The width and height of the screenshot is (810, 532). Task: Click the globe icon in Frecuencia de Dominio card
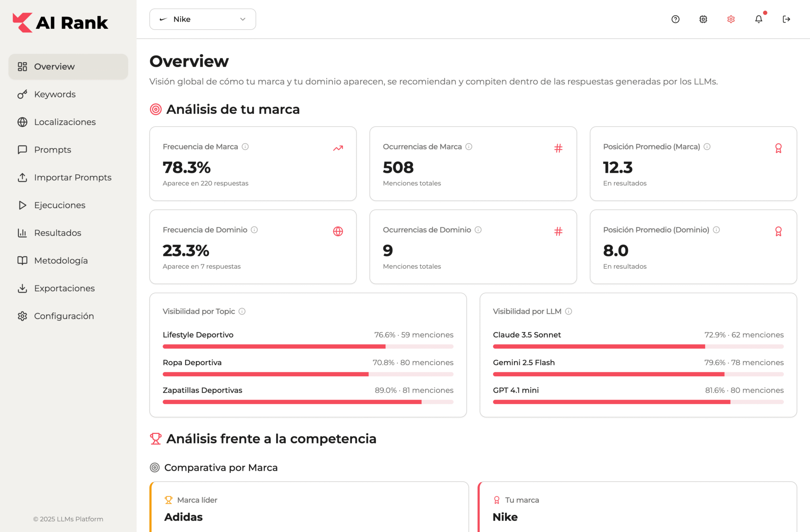[338, 231]
